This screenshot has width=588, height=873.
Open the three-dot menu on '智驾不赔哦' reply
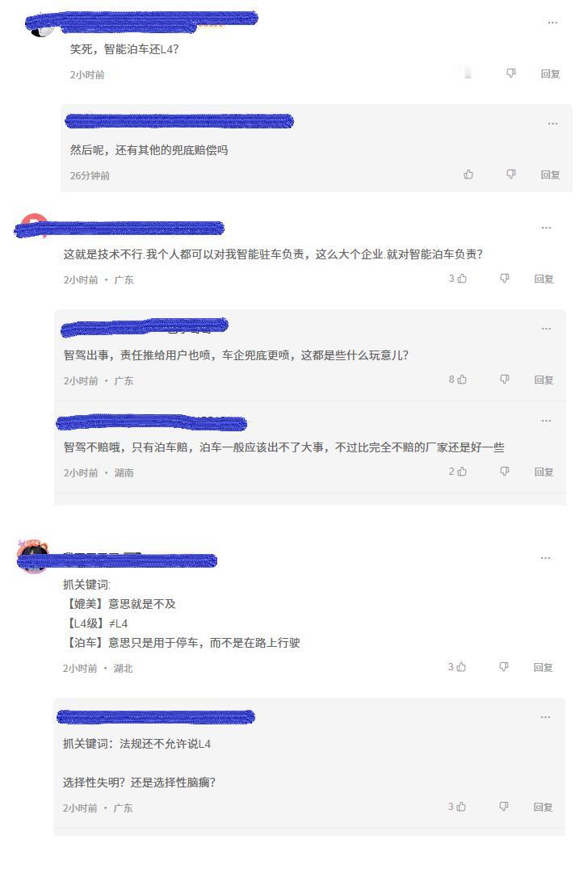pyautogui.click(x=546, y=421)
